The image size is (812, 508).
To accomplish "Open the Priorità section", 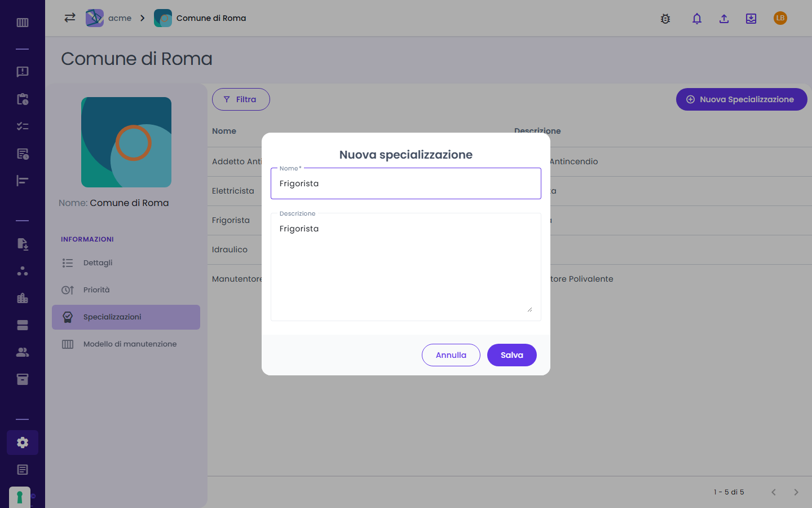I will 126,290.
